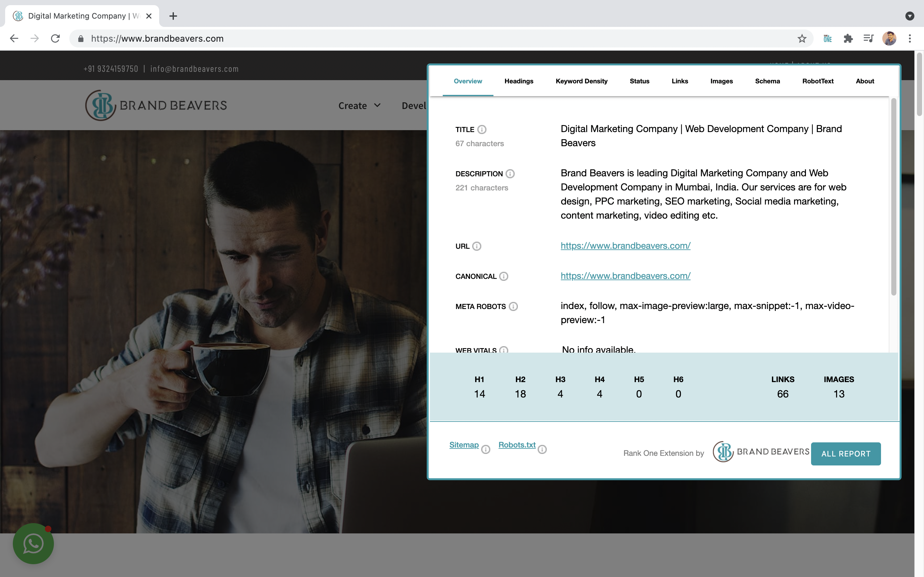Click the Rank One extension icon in toolbar
The width and height of the screenshot is (924, 577).
(828, 38)
